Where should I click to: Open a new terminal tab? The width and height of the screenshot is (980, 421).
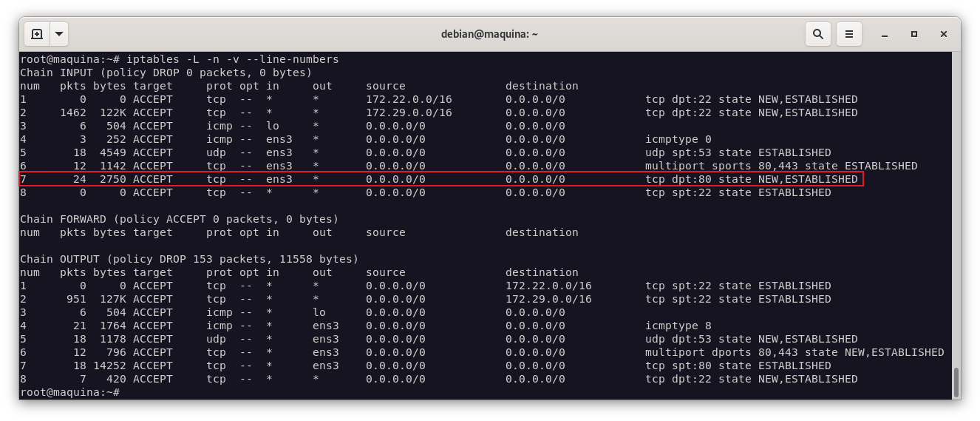click(37, 34)
